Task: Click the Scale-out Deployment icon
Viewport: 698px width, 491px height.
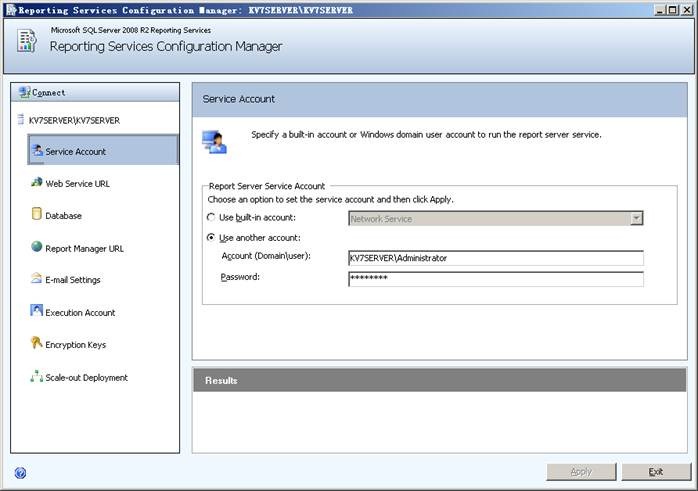Action: tap(37, 377)
